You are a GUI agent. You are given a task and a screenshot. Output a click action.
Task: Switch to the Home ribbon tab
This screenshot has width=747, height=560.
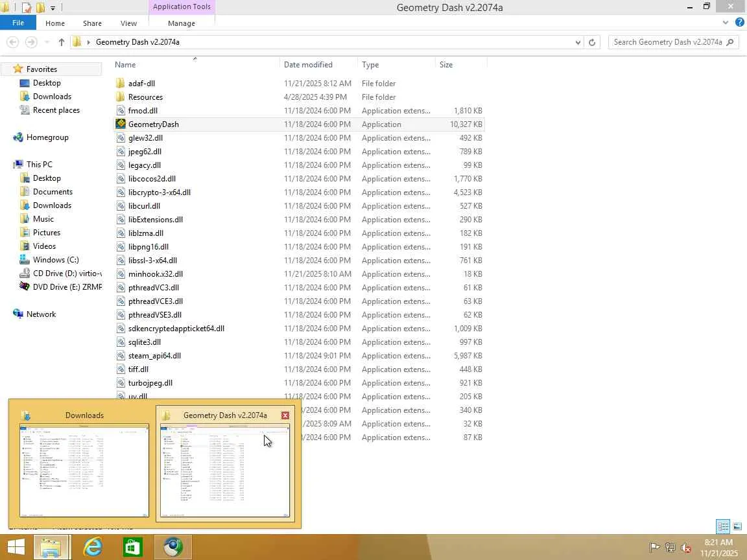click(x=54, y=23)
